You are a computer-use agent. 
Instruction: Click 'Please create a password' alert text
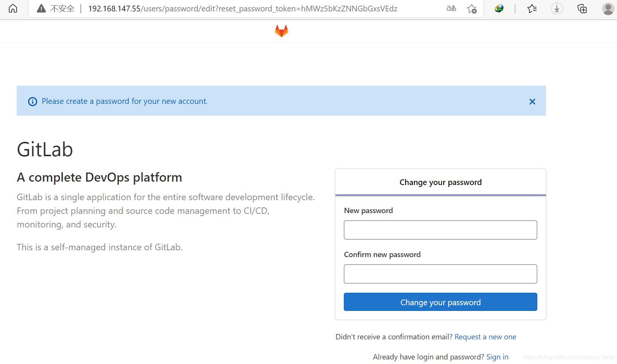[125, 101]
